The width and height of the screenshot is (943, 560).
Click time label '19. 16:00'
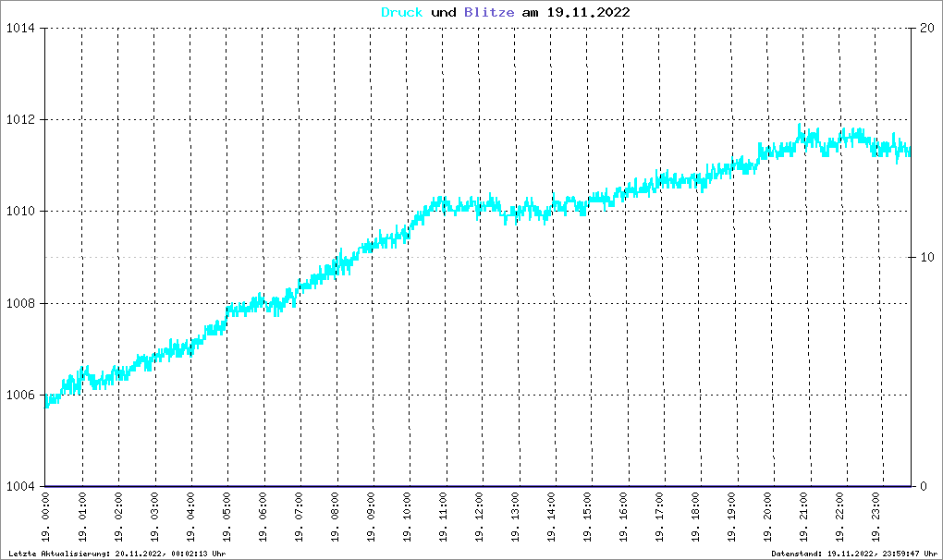click(x=624, y=517)
